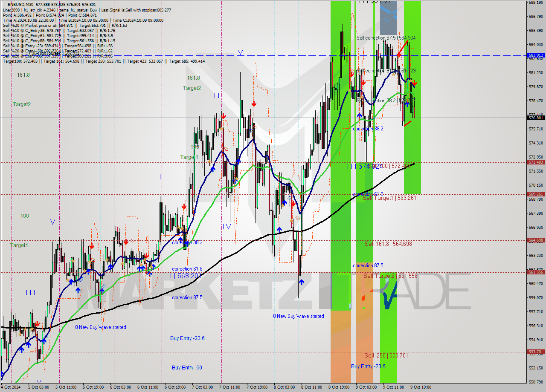Click the '9 Oct 03:00' time axis label
The width and height of the screenshot is (546, 392).
pyautogui.click(x=366, y=387)
